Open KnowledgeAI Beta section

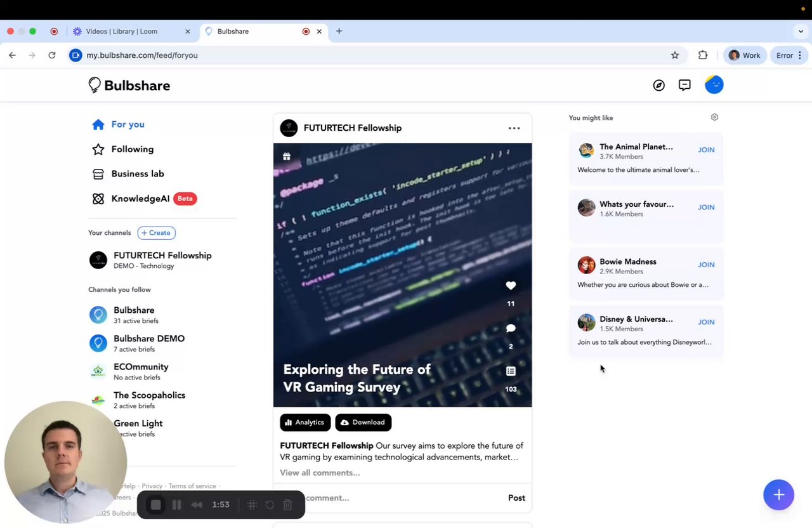pos(145,199)
